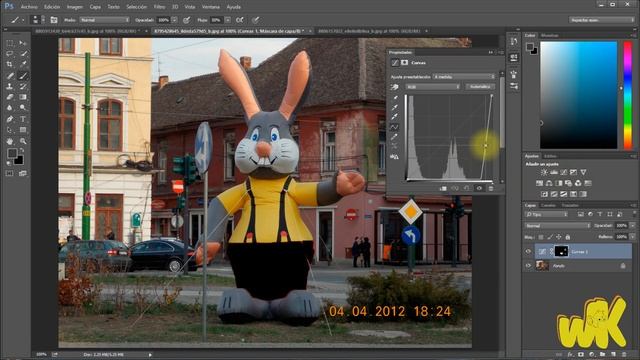Select the Pen tool
The width and height of the screenshot is (640, 360).
(x=10, y=119)
